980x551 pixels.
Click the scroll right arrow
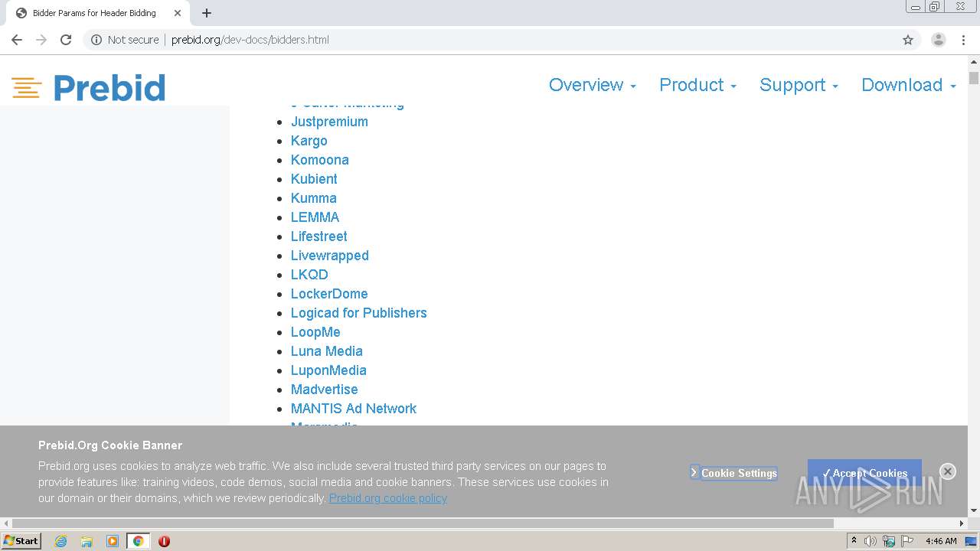962,523
